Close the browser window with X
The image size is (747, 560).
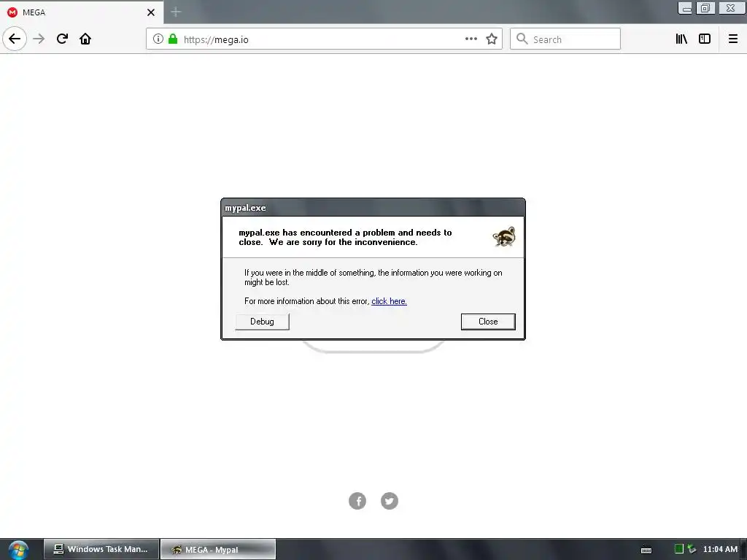730,8
